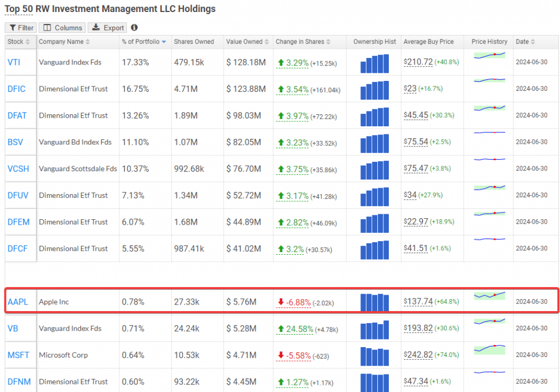
Task: Select the Apple Inc company name
Action: [x=54, y=302]
